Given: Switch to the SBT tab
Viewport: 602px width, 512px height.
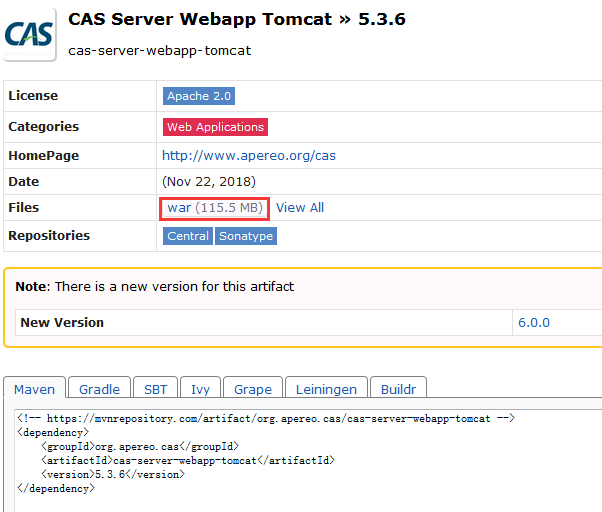Looking at the screenshot, I should (155, 388).
